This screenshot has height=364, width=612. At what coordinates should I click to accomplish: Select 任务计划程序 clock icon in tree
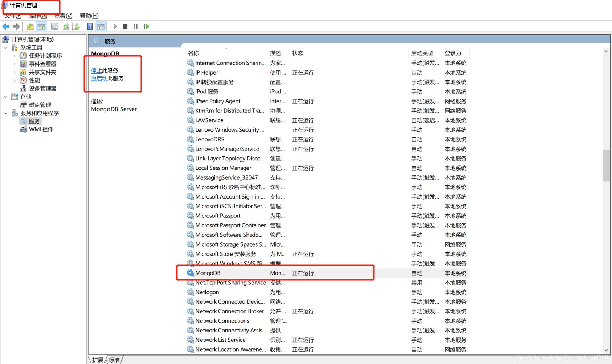pyautogui.click(x=23, y=56)
